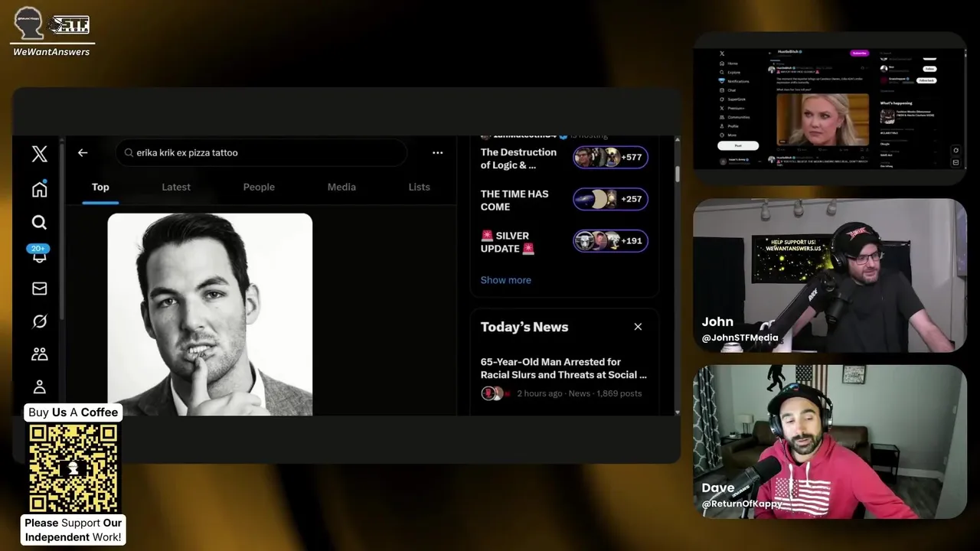980x551 pixels.
Task: Click the purple Subscribe button in small window
Action: point(860,53)
